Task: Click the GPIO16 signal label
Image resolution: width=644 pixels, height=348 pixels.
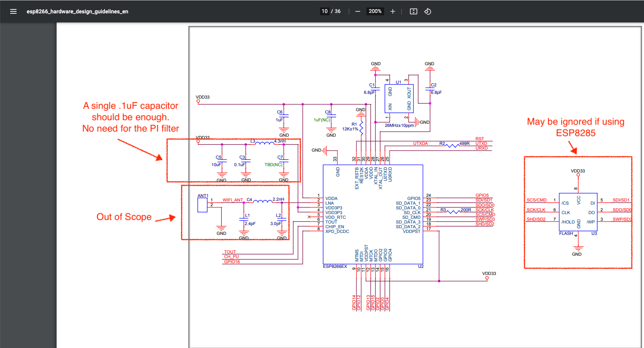Action: pos(232,262)
